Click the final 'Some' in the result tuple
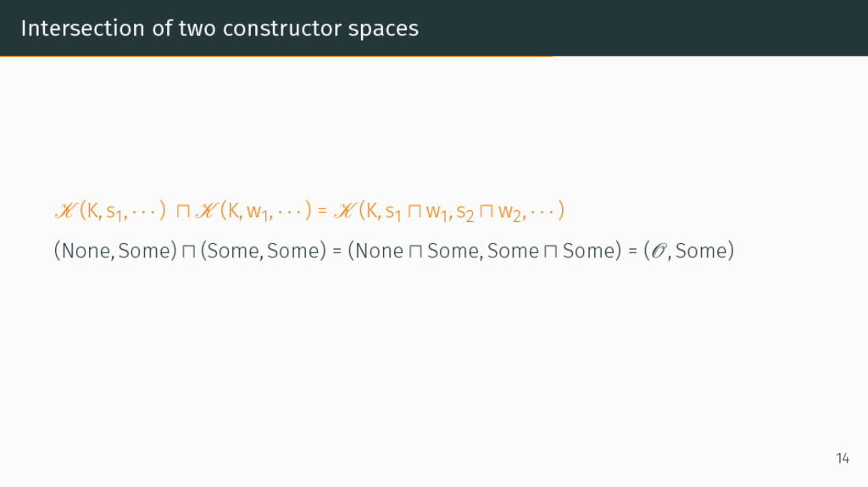The width and height of the screenshot is (868, 487). tap(700, 251)
